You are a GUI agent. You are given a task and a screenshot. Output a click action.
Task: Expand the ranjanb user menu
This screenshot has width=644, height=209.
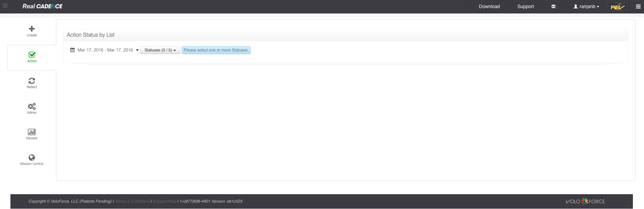pos(586,6)
